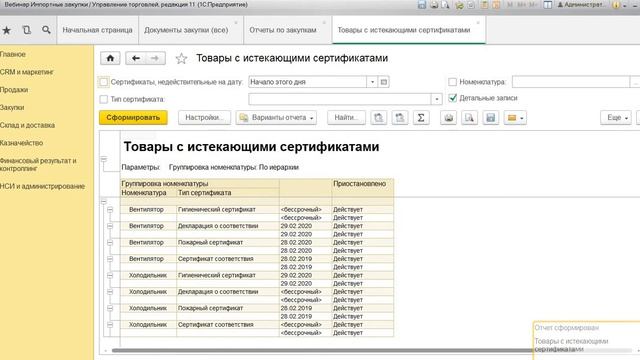Open the history icon in top-left toolbar
The image size is (640, 360).
27,30
